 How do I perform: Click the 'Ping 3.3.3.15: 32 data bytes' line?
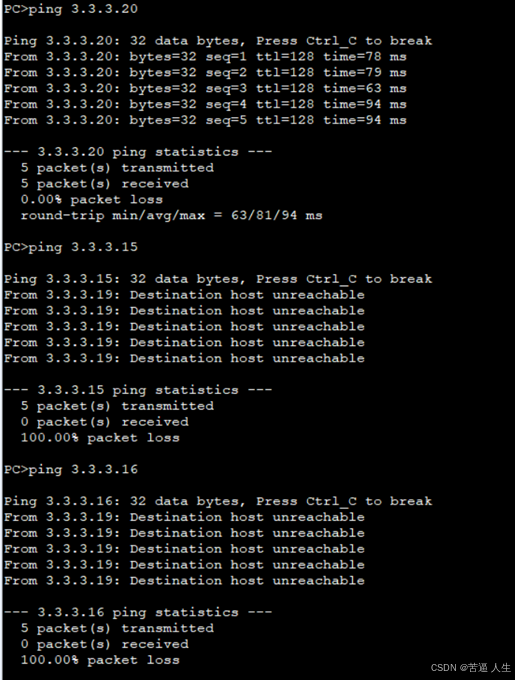(x=218, y=279)
